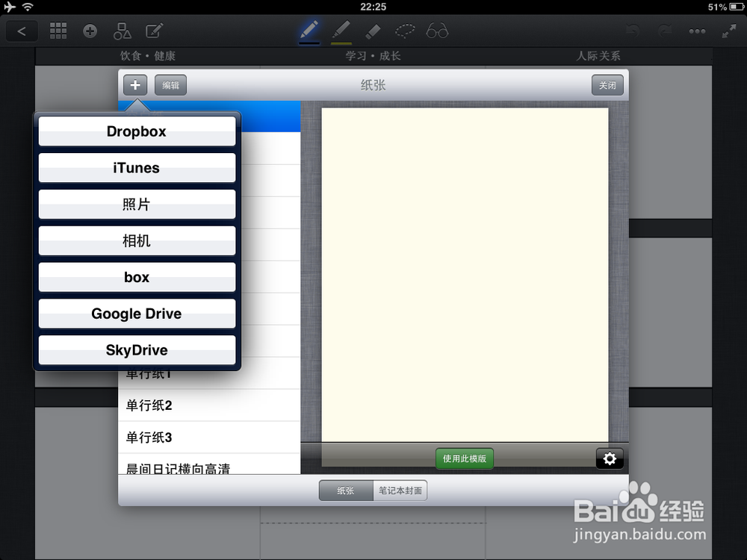Tap the back arrow button
This screenshot has height=560, width=747.
[22, 31]
